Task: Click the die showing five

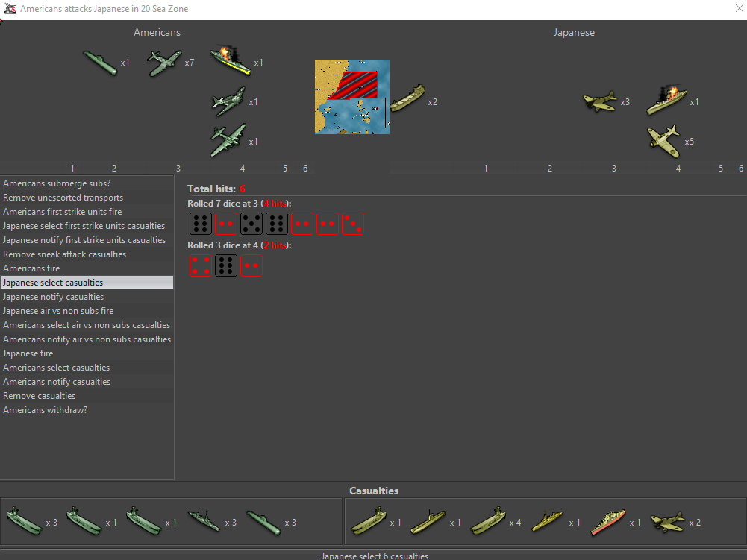Action: click(251, 224)
